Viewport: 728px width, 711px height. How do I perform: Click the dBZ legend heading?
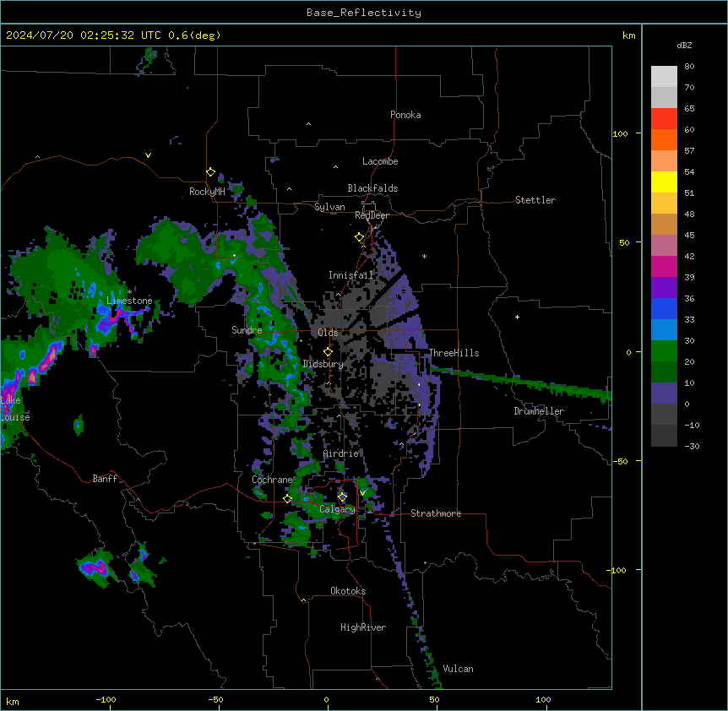tap(684, 45)
